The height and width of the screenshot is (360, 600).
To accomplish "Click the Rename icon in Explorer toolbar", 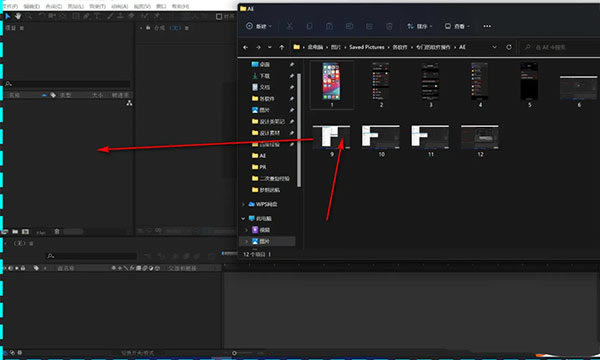I will coord(349,26).
